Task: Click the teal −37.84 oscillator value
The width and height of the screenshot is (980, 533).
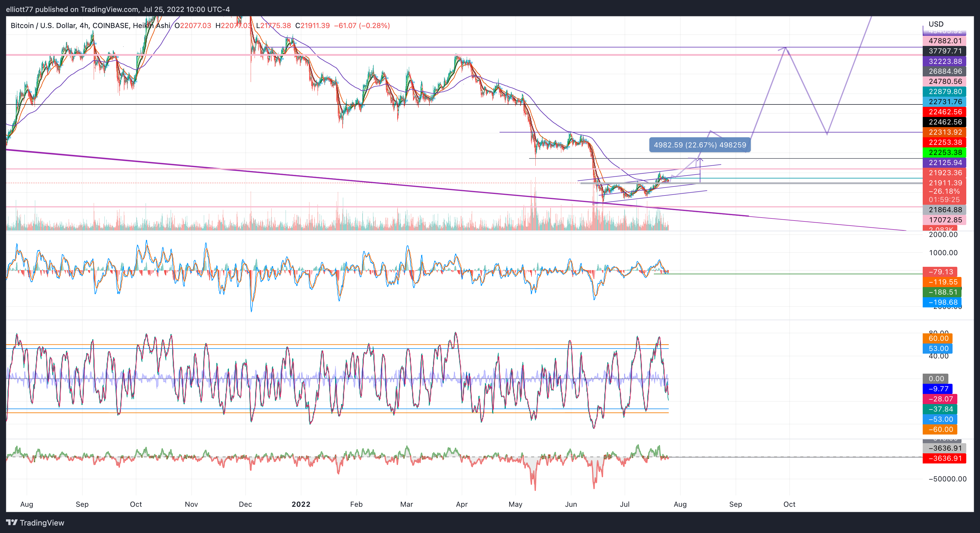Action: [940, 409]
